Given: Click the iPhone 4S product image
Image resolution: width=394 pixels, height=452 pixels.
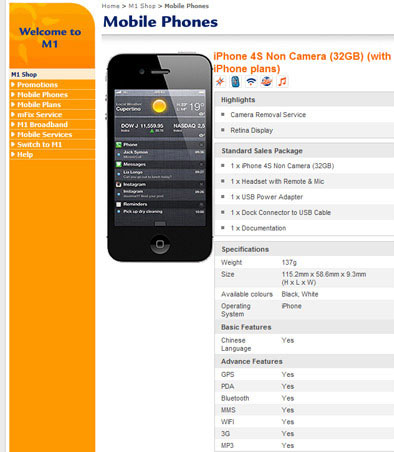Looking at the screenshot, I should coord(160,157).
